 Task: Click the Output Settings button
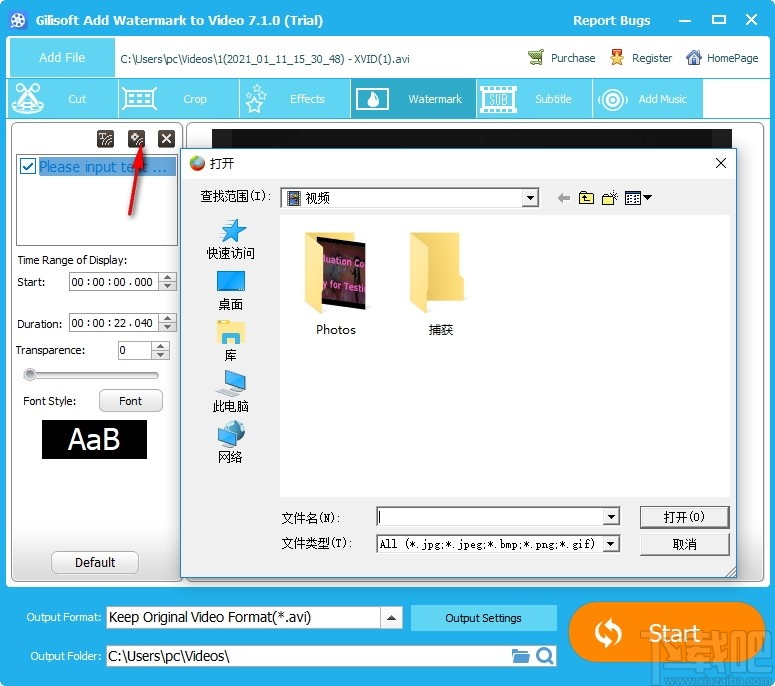click(483, 618)
